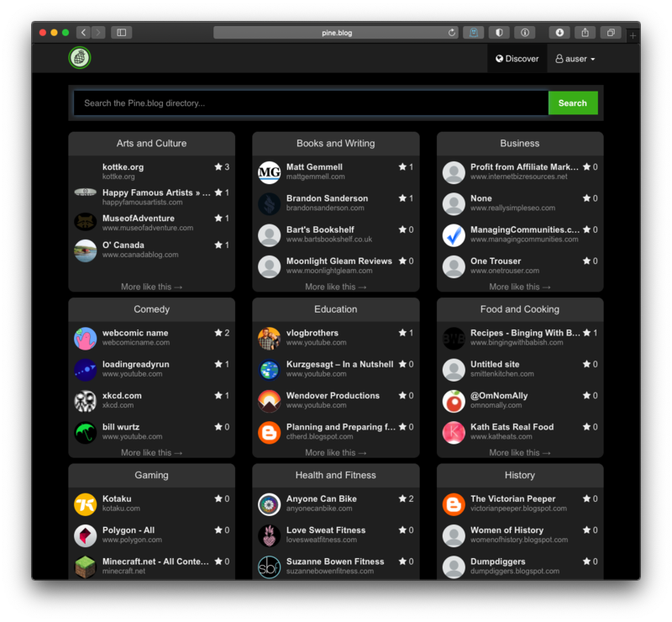Toggle the Safari sidebar button
Image resolution: width=672 pixels, height=622 pixels.
tap(121, 33)
